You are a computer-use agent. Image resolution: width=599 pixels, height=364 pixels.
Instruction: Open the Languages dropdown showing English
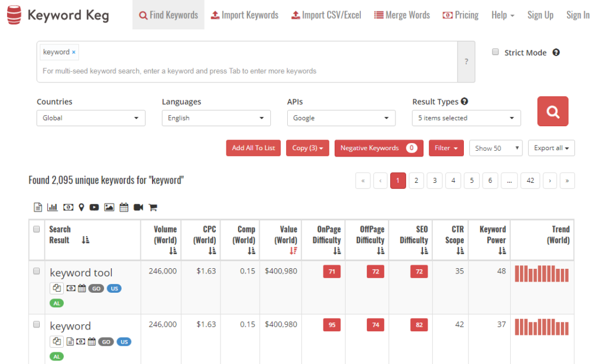(x=216, y=118)
